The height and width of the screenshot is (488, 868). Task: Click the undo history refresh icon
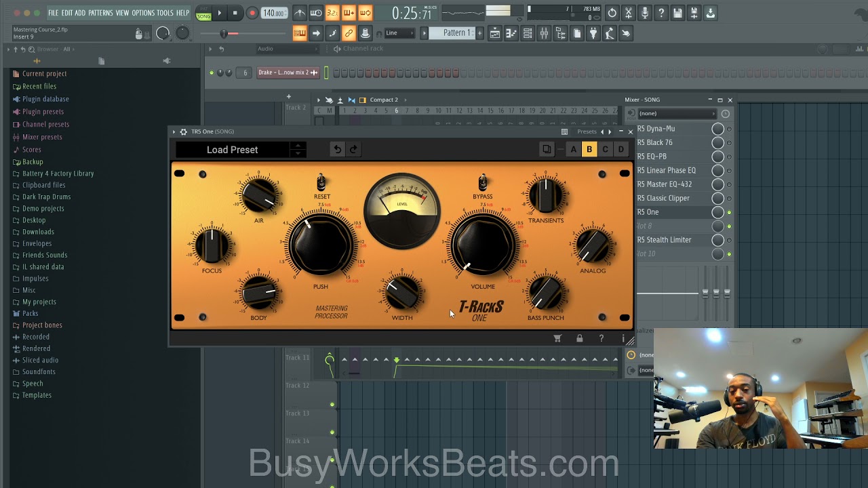point(612,13)
